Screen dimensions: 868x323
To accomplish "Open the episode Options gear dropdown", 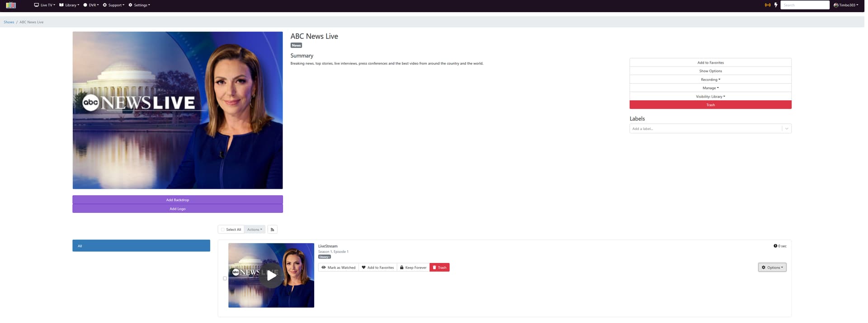I will point(772,267).
